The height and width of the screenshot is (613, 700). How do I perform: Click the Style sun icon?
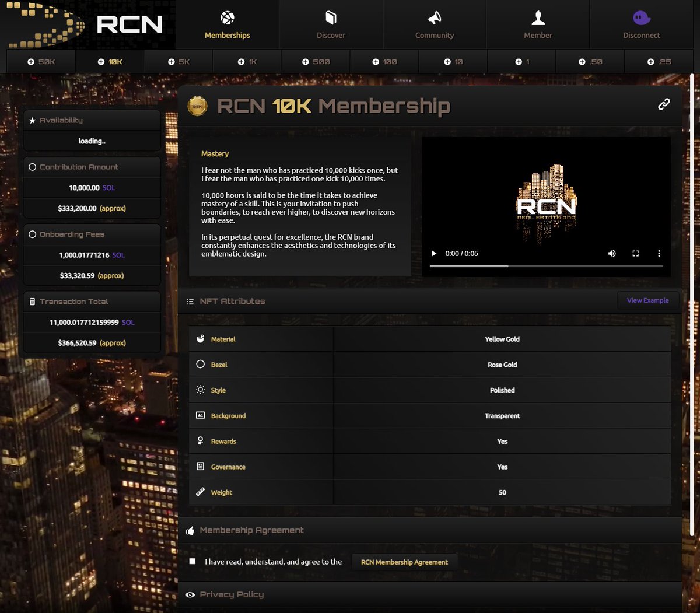[x=200, y=390]
